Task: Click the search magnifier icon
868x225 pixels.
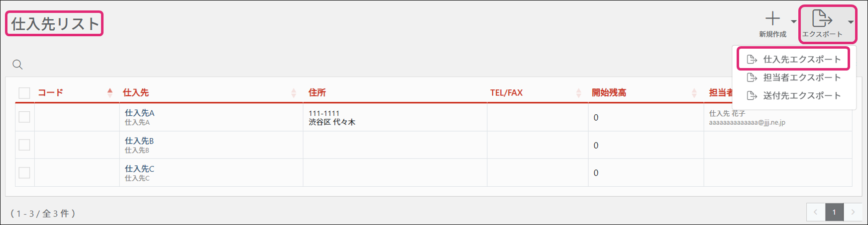Action: coord(18,65)
